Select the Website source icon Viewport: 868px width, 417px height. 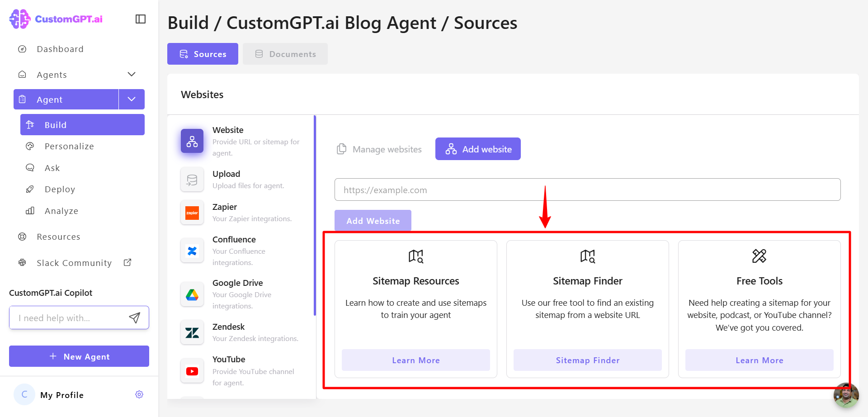tap(192, 141)
